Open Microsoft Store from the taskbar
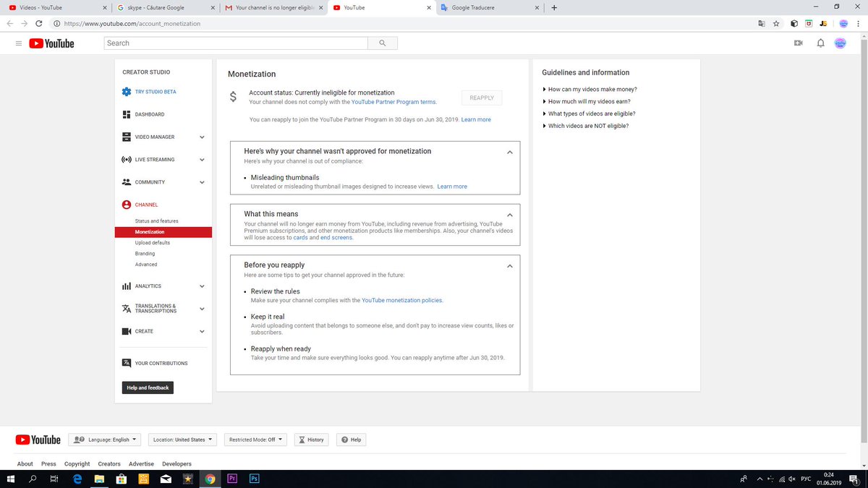Image resolution: width=868 pixels, height=488 pixels. tap(122, 479)
